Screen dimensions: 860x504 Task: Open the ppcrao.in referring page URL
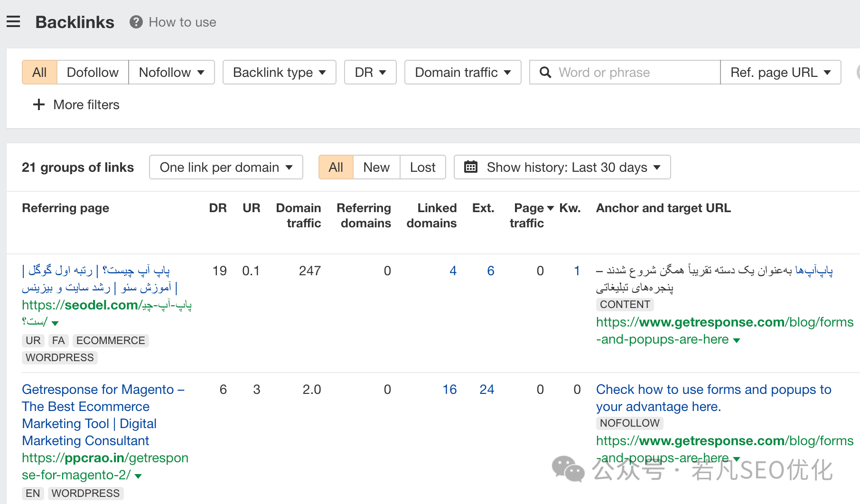point(105,466)
